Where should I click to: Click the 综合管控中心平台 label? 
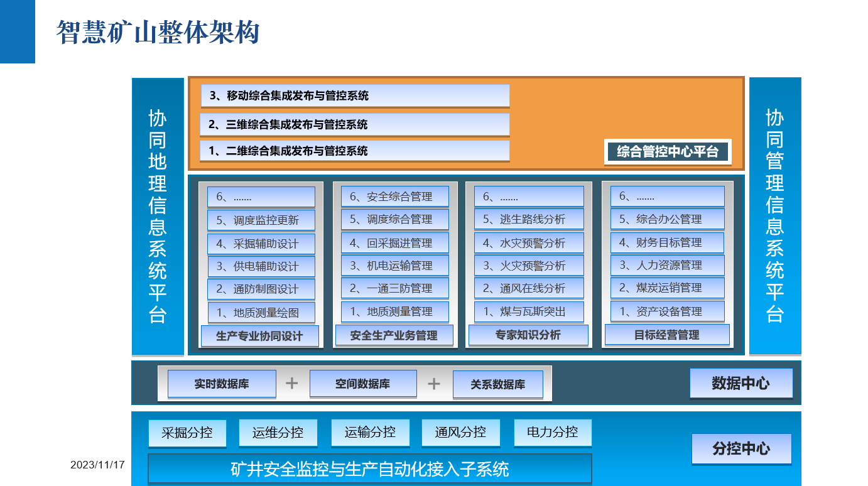pos(668,152)
